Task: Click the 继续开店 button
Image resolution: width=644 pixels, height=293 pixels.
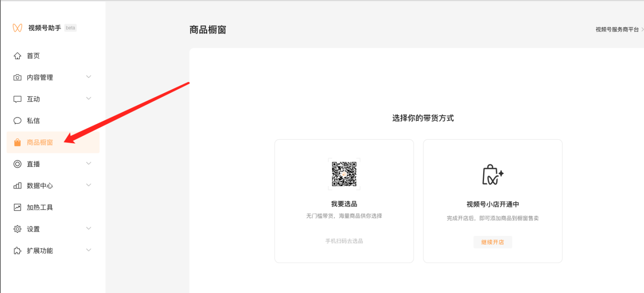Action: click(493, 242)
